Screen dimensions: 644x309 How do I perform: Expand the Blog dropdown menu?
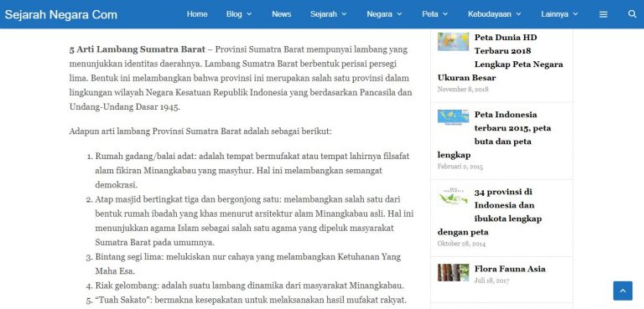239,14
